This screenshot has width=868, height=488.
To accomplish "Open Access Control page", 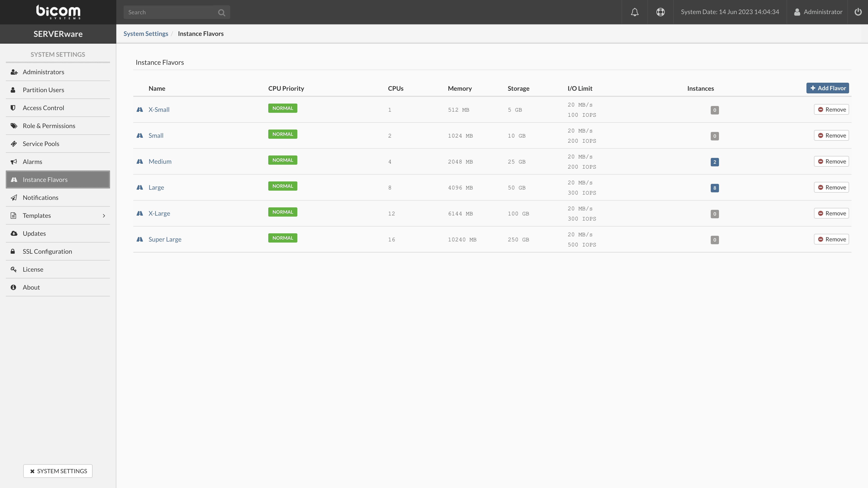I will pyautogui.click(x=58, y=108).
